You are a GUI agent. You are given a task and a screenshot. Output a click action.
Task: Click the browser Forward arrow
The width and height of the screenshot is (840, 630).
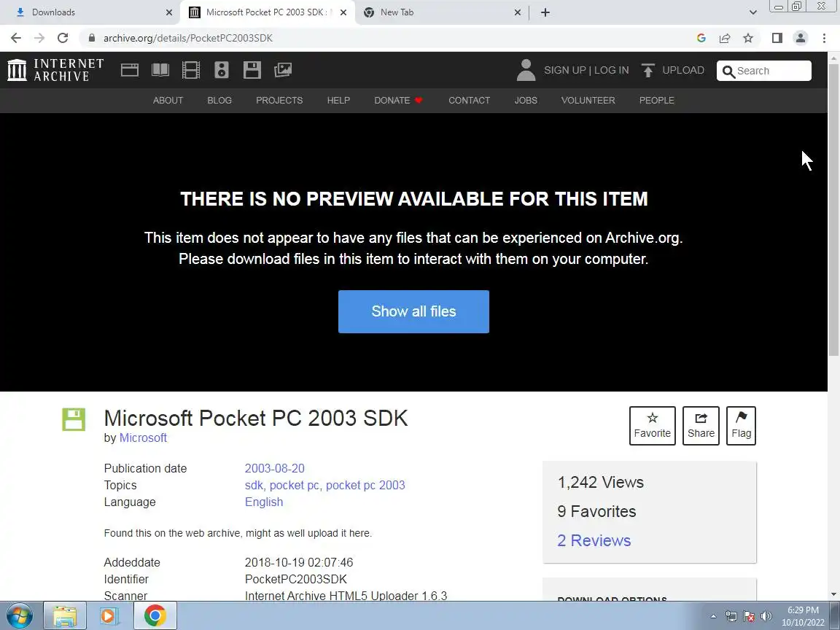click(39, 38)
